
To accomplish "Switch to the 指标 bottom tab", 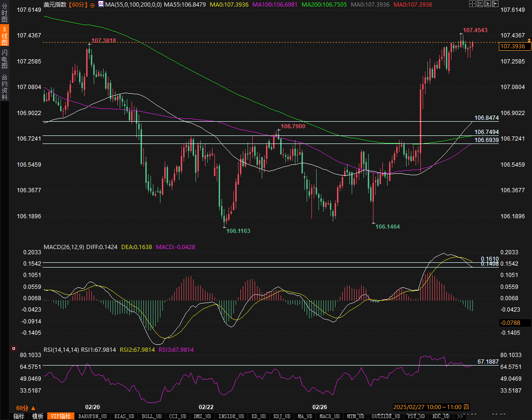I will coord(19,416).
